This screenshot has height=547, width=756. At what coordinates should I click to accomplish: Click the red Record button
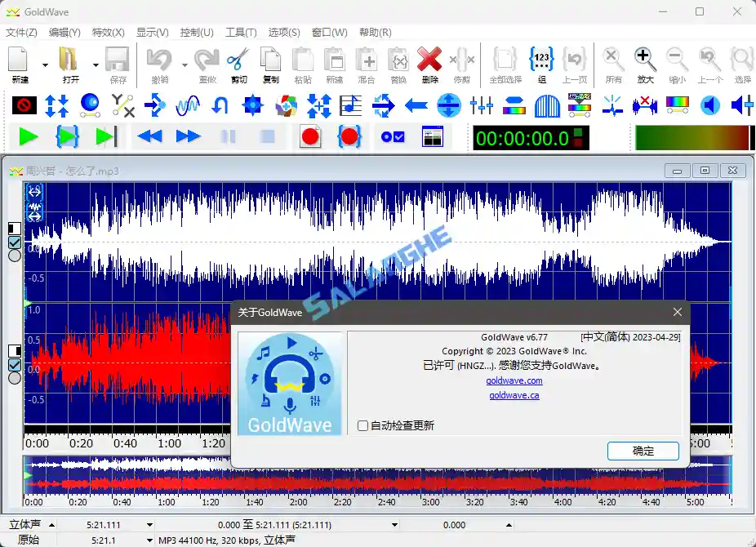pos(309,137)
